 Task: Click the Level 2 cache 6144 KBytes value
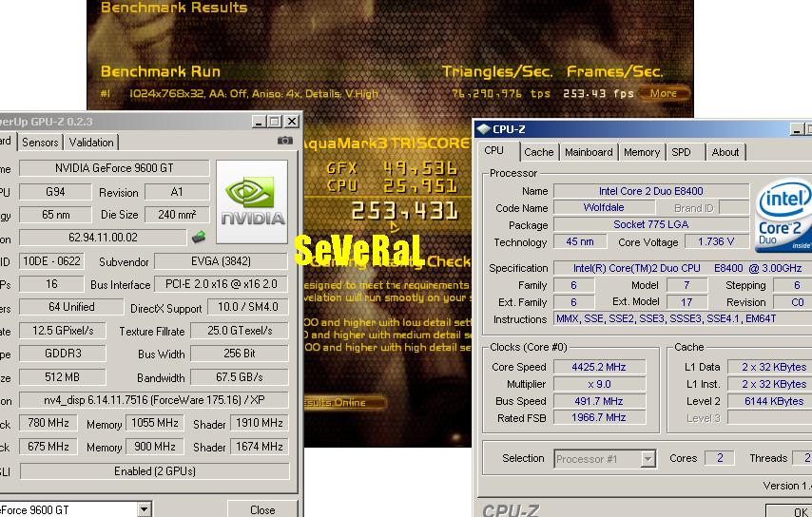pos(770,401)
